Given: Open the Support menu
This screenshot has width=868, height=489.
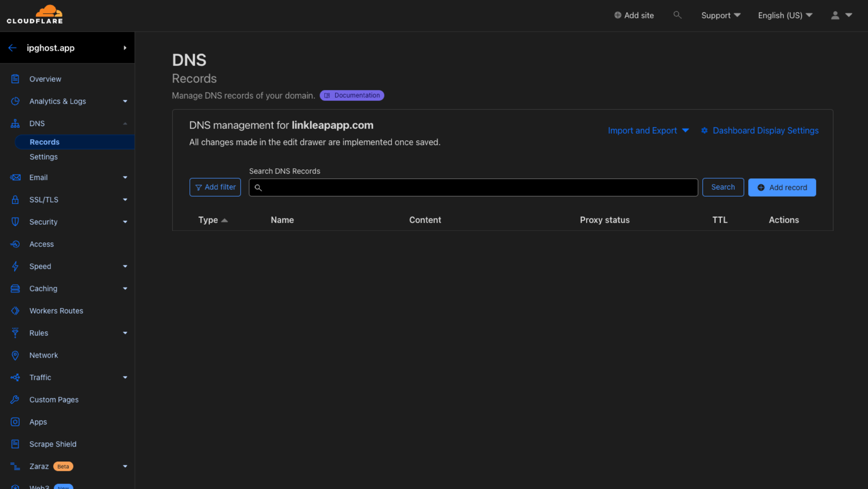Looking at the screenshot, I should (x=720, y=15).
